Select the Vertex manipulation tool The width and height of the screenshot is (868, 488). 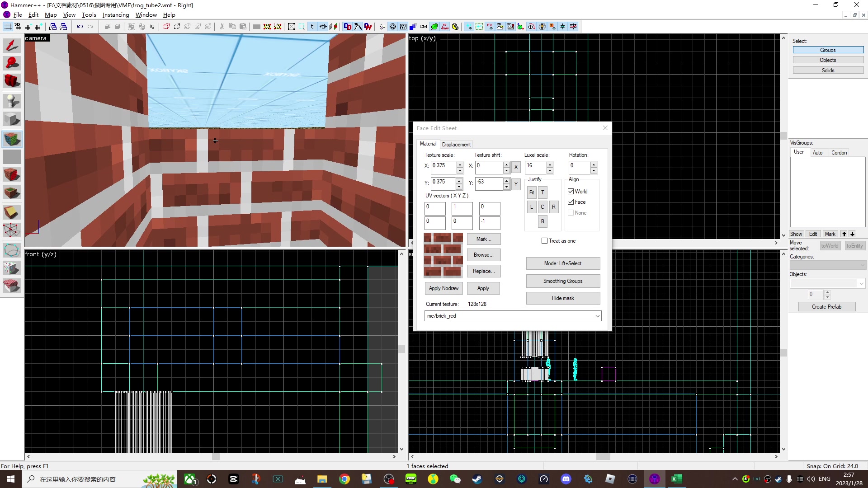click(x=12, y=230)
